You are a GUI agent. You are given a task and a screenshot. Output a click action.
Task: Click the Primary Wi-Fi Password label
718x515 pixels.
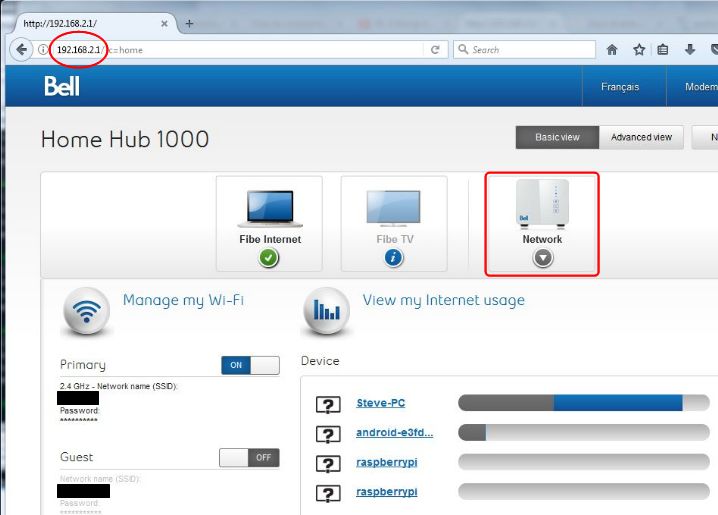79,411
